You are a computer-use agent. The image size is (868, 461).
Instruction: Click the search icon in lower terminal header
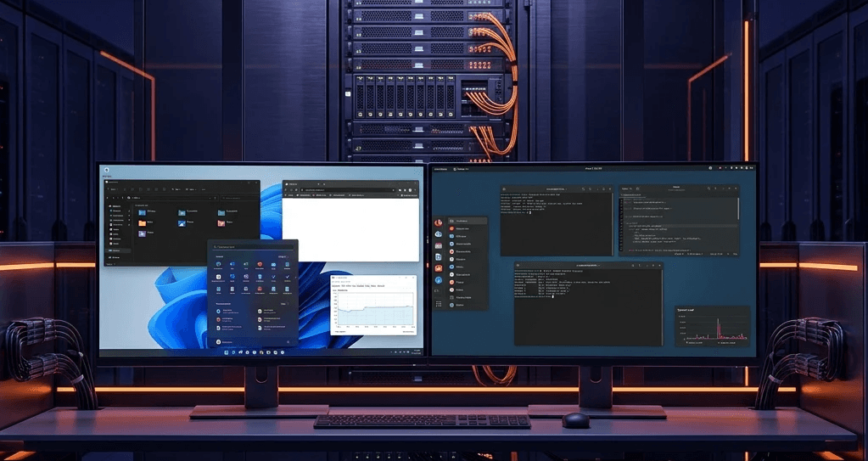633,266
